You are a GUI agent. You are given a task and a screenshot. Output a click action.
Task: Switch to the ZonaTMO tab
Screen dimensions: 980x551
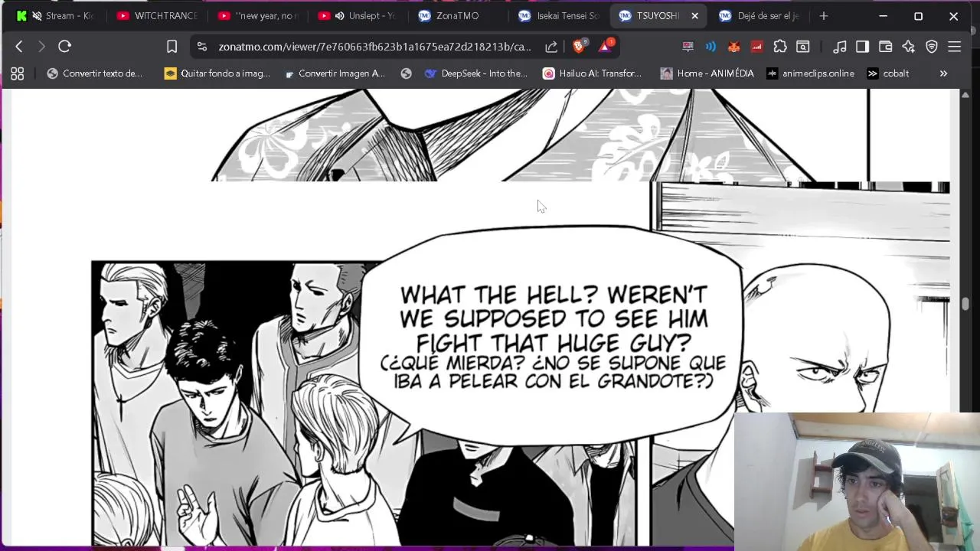[458, 16]
